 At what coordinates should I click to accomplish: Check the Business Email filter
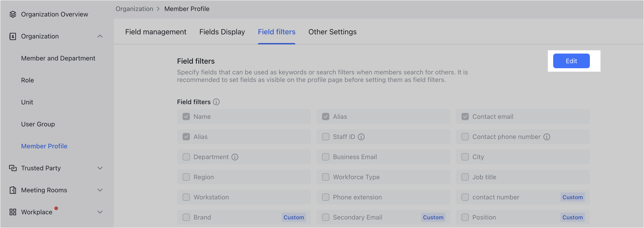[x=325, y=157]
